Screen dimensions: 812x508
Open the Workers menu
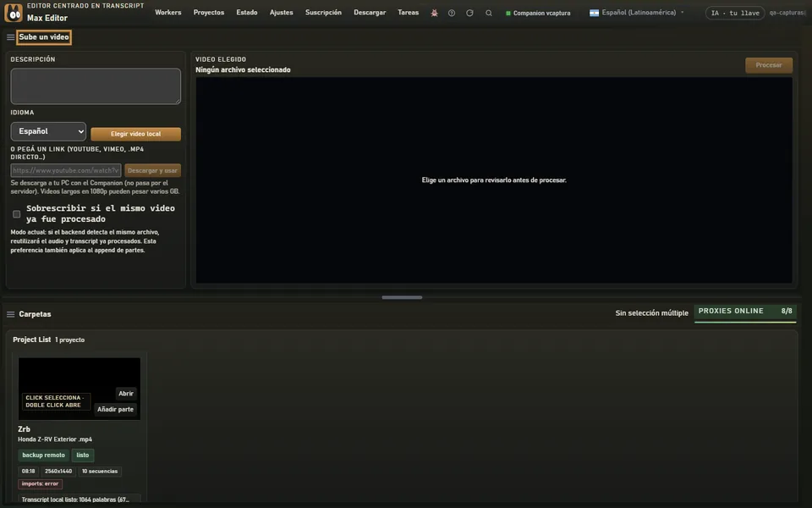coord(168,13)
